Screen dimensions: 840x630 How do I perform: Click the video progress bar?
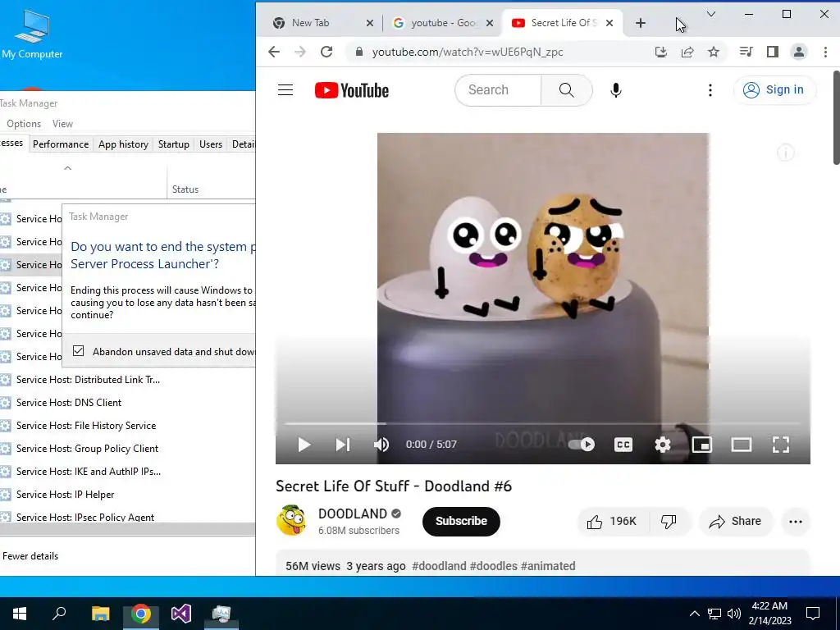pyautogui.click(x=542, y=423)
